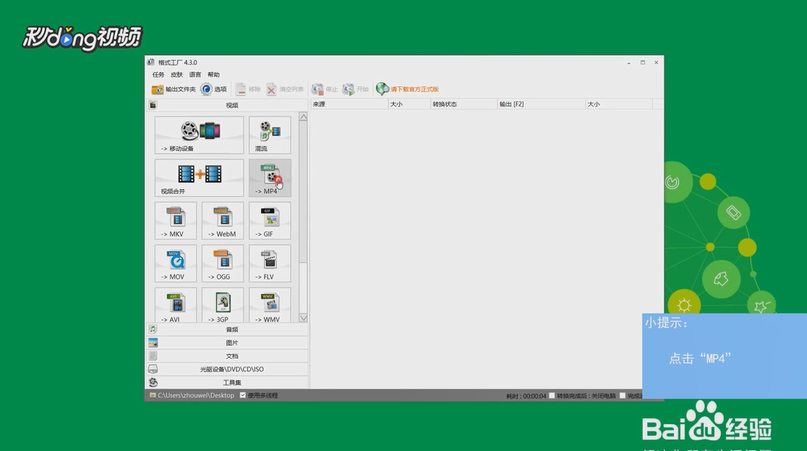The image size is (807, 451).
Task: Open the 皮肤 skin menu
Action: 177,75
